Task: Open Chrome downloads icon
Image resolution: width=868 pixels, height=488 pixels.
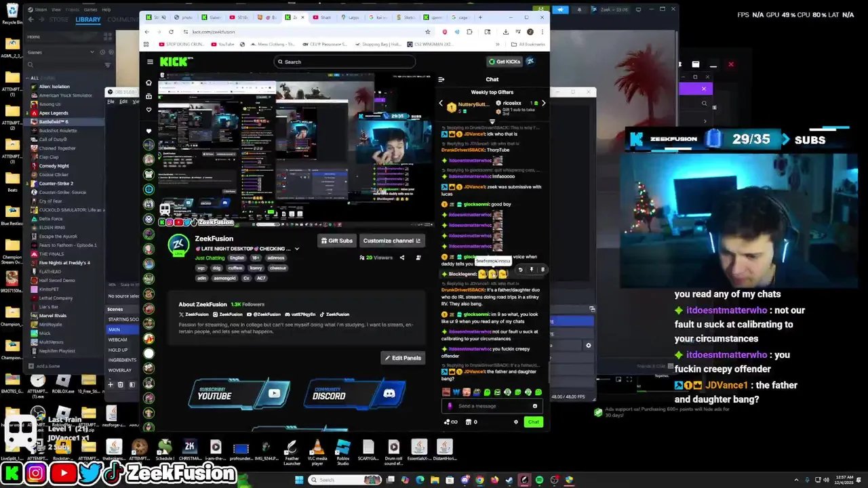Action: 505,32
